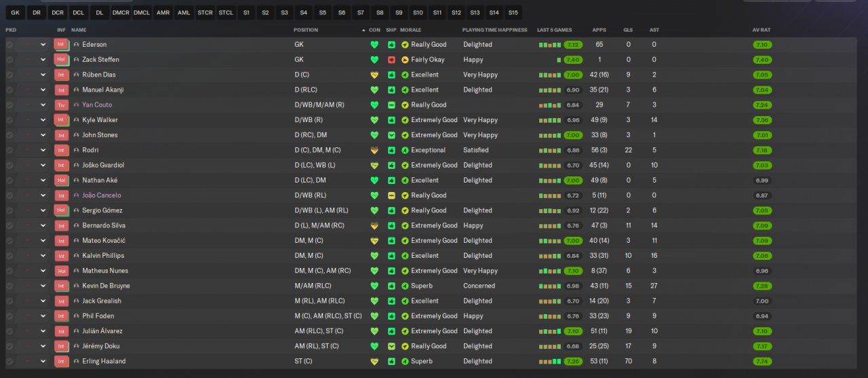Click Sergio Gómez's Hol status badge
The height and width of the screenshot is (378, 868).
pyautogui.click(x=62, y=210)
